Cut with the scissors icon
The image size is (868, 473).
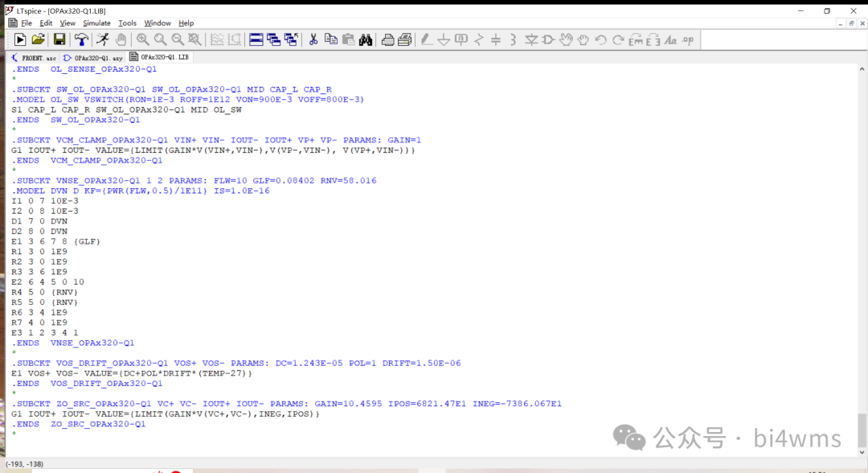[x=313, y=39]
